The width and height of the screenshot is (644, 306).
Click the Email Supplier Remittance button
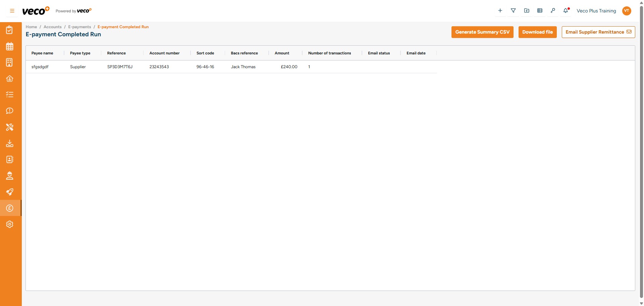coord(598,32)
